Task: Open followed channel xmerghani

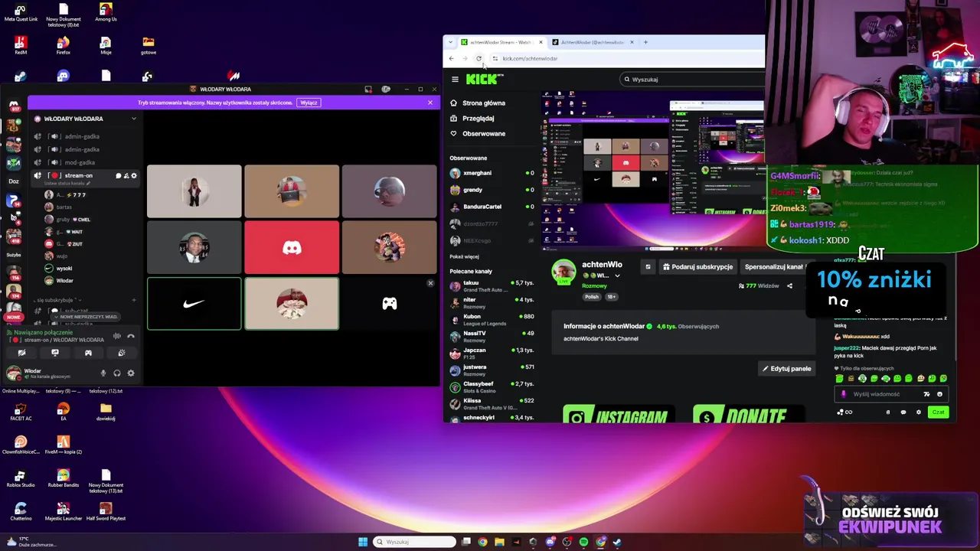Action: pyautogui.click(x=492, y=173)
